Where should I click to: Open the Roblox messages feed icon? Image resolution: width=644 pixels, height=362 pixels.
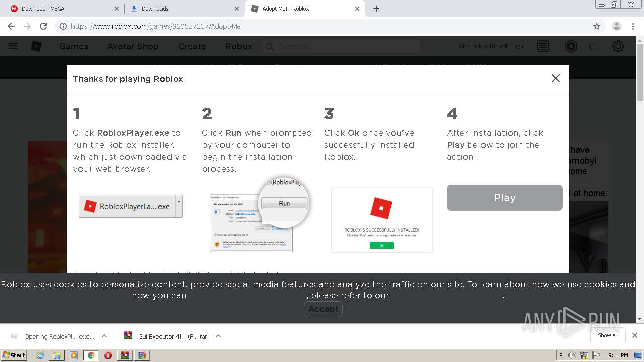coord(543,46)
